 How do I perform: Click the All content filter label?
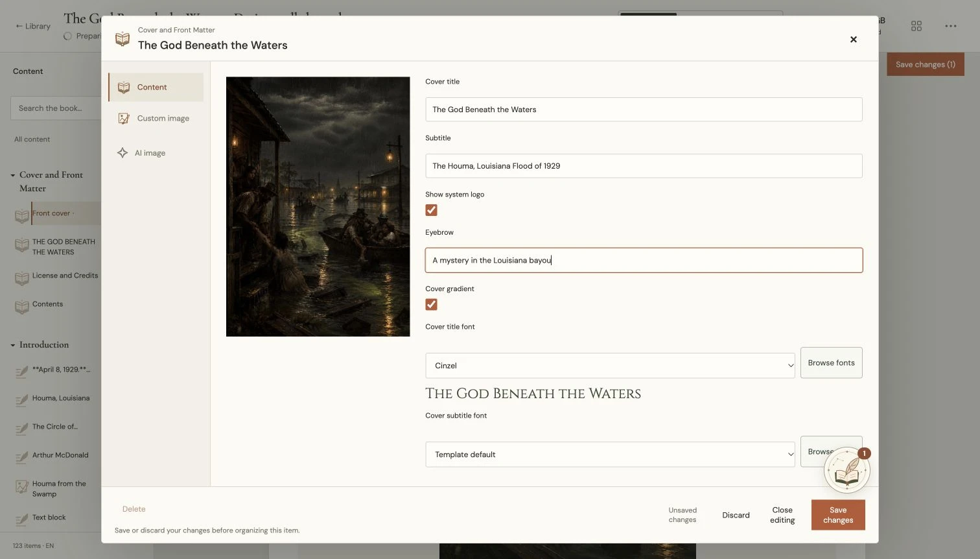(x=32, y=139)
